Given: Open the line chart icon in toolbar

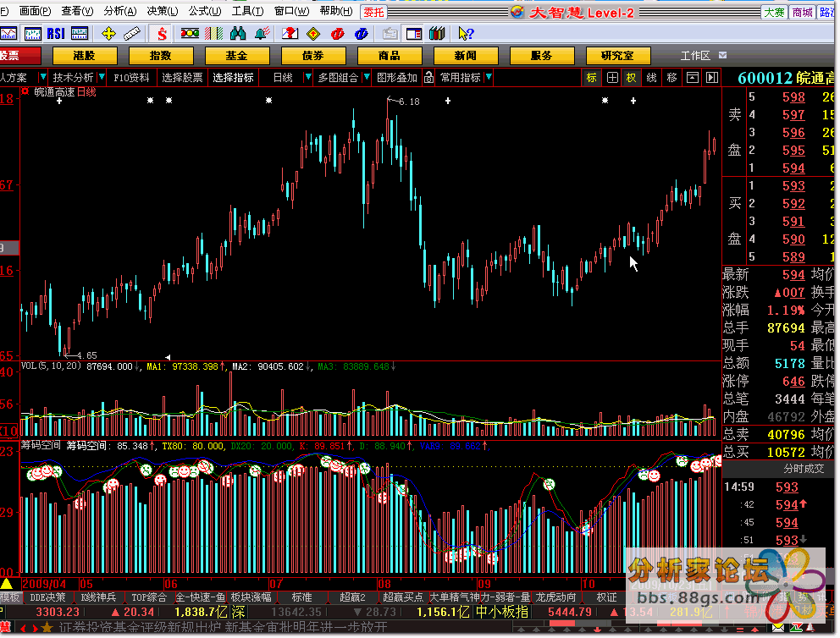Looking at the screenshot, I should point(8,34).
